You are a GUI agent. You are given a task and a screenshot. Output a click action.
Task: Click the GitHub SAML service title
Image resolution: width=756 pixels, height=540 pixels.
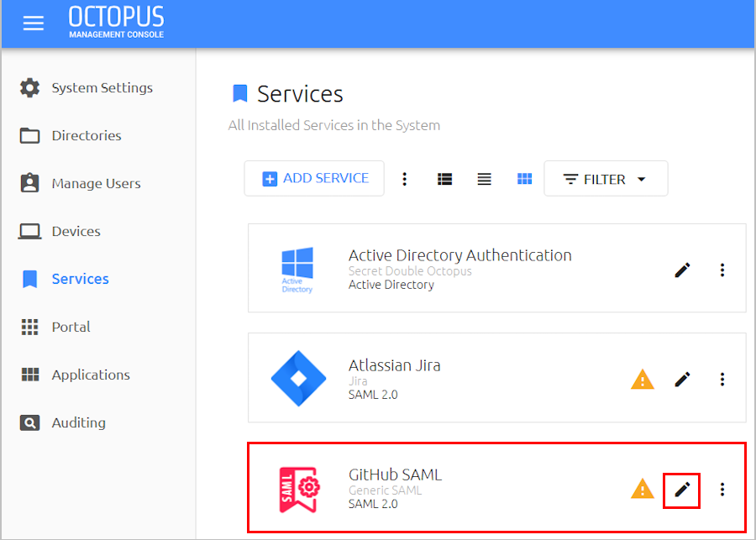point(395,474)
